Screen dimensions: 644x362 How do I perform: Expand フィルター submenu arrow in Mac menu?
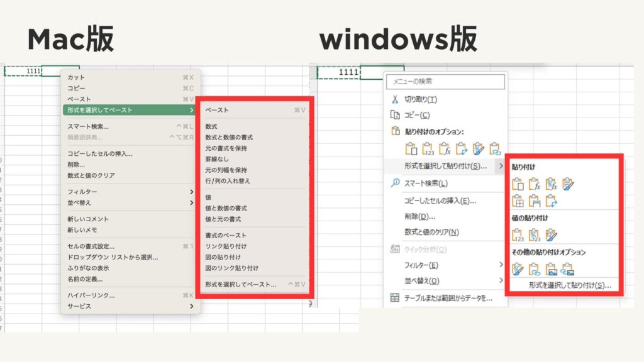click(x=192, y=192)
